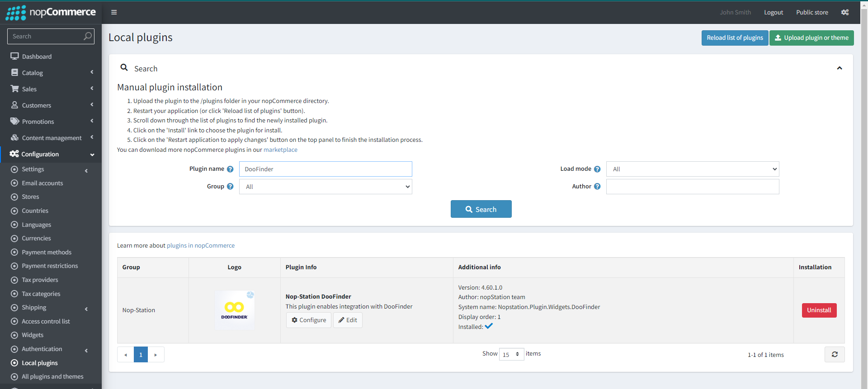Click the Group help question icon

tap(230, 187)
